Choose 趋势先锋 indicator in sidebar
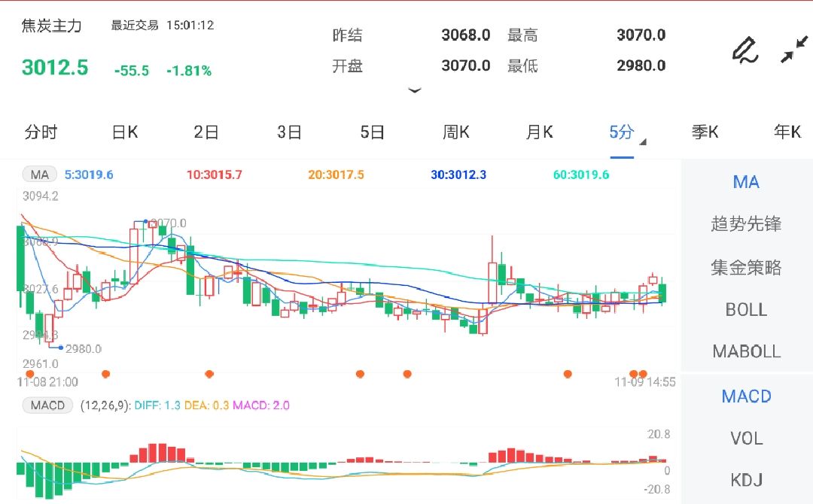 point(746,223)
